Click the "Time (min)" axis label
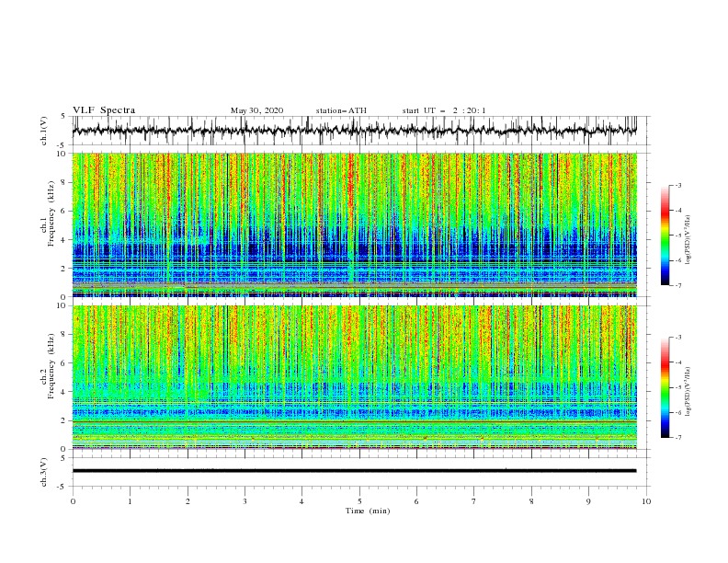Image resolution: width=728 pixels, height=563 pixels. pos(368,511)
